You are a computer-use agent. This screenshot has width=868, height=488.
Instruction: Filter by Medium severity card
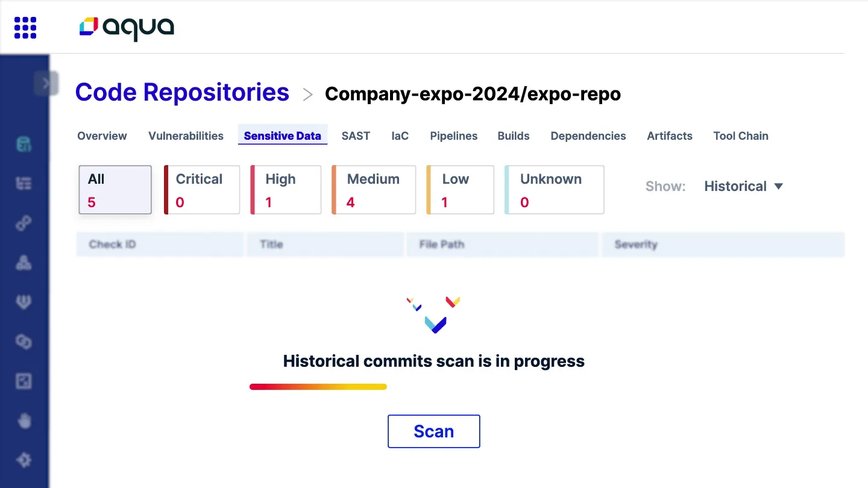[x=374, y=190]
